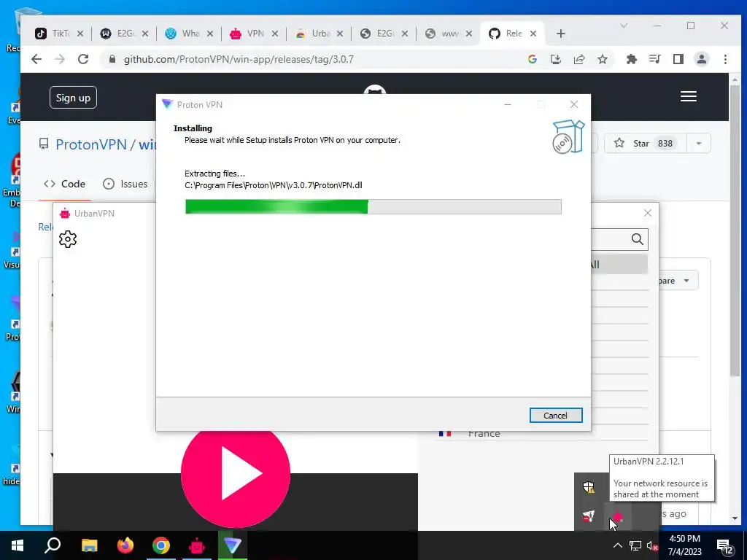The height and width of the screenshot is (560, 747).
Task: Click the Windows Start button
Action: 18,545
